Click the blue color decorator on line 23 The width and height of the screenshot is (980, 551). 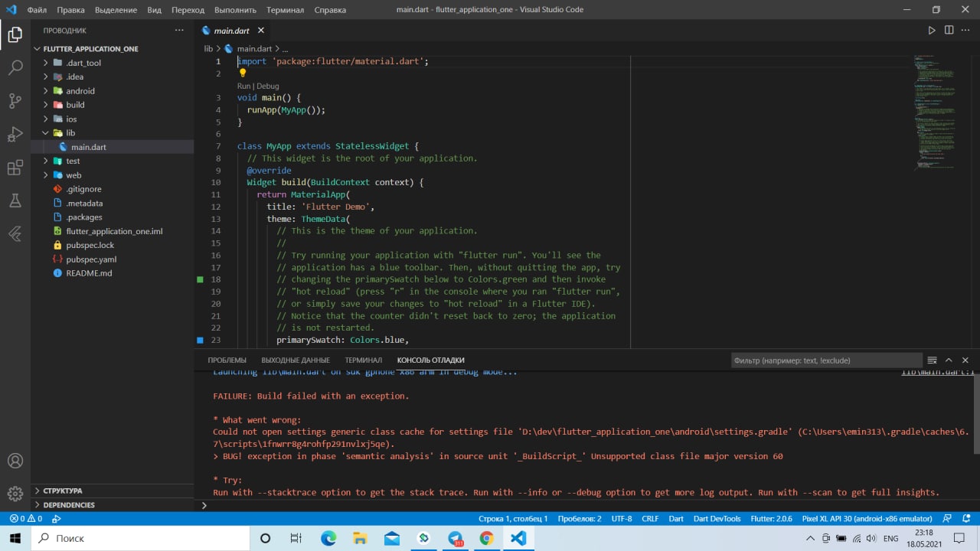(x=201, y=340)
